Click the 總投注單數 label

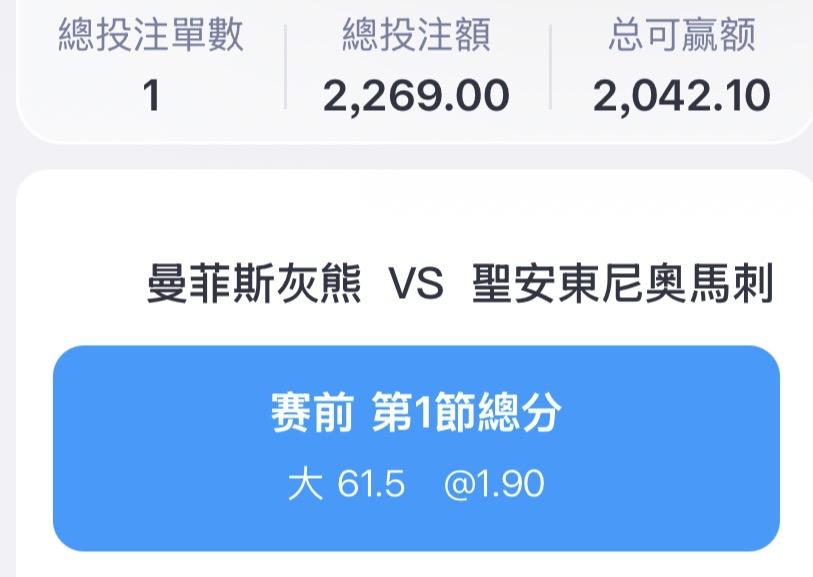tap(151, 37)
